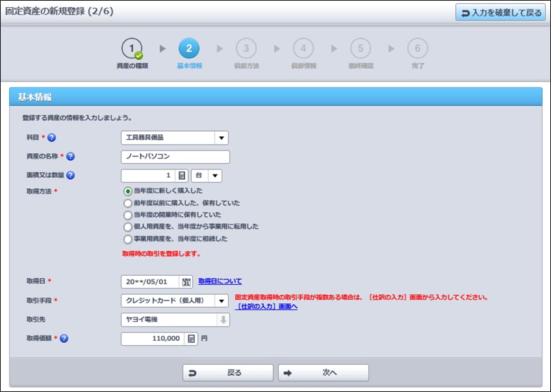The height and width of the screenshot is (392, 551).
Task: Go to step 1 資産の種類
Action: [x=132, y=49]
